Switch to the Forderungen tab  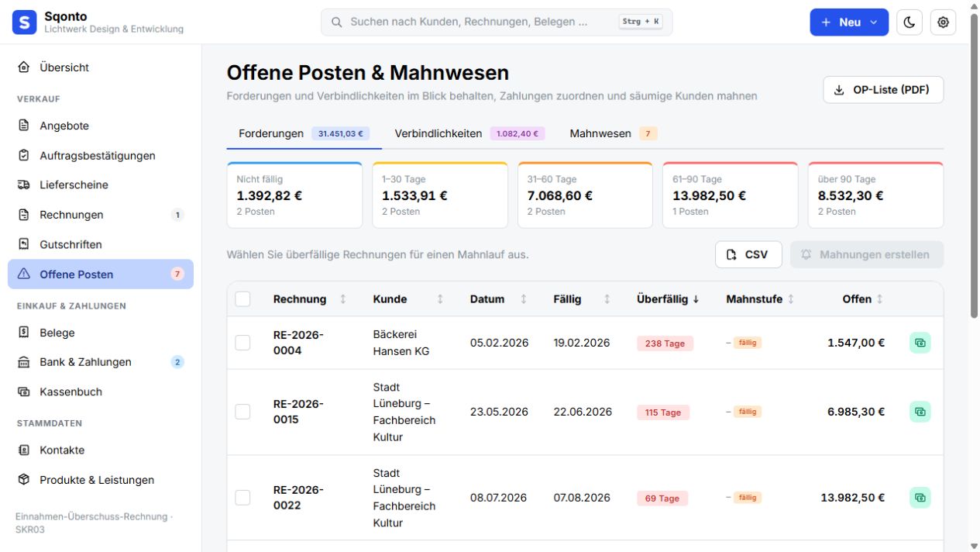pyautogui.click(x=304, y=133)
